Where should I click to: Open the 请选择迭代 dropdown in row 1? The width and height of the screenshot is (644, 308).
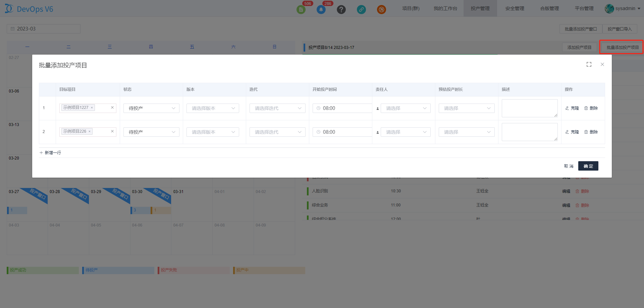277,108
